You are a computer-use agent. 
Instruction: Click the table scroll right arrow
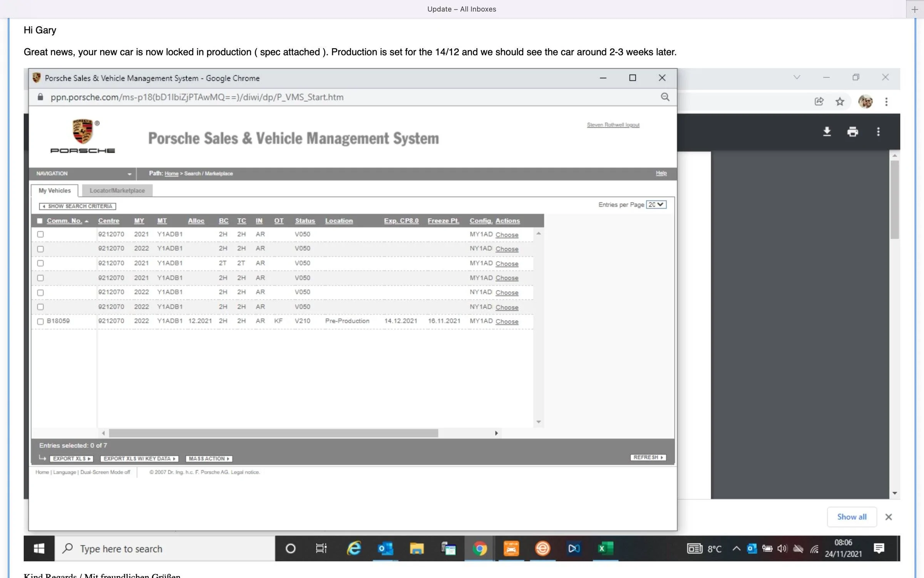(496, 433)
